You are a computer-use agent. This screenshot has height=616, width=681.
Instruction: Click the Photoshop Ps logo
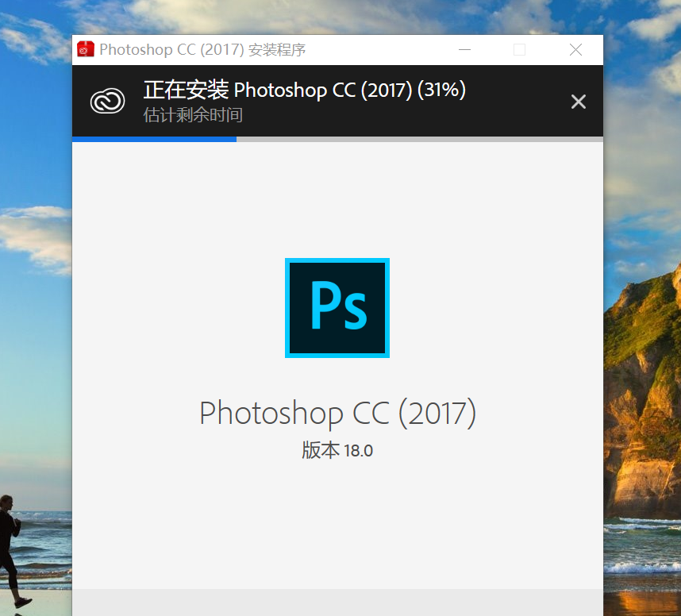pyautogui.click(x=337, y=308)
